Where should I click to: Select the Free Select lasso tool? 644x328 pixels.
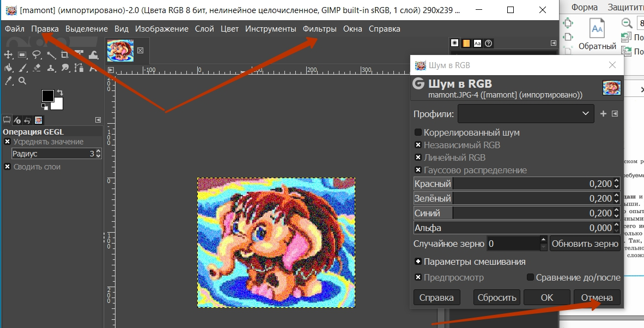pos(37,54)
